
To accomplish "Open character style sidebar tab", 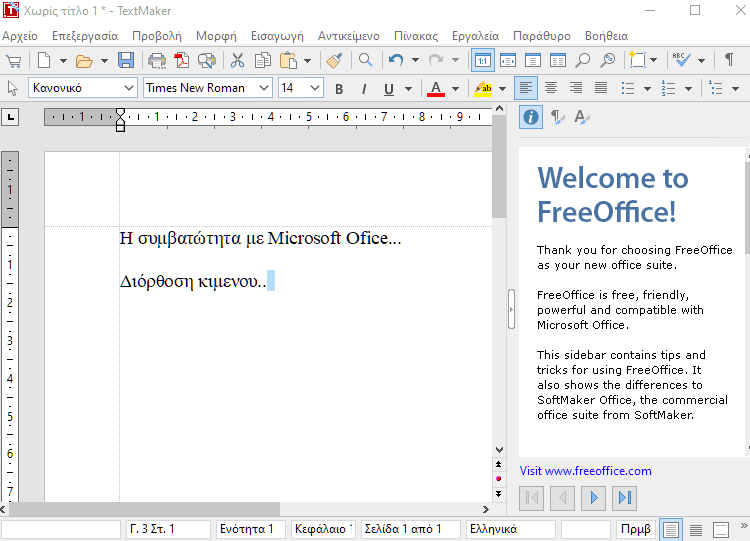I will point(582,117).
